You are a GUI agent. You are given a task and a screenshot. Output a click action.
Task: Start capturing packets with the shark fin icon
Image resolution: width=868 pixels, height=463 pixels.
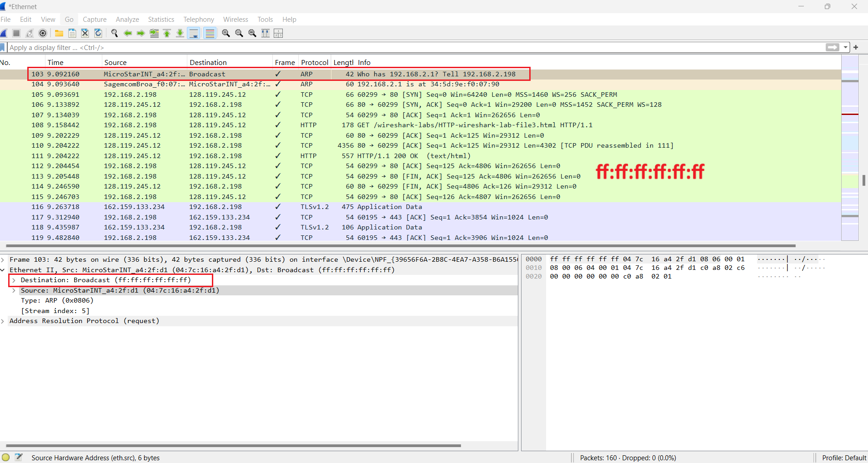point(4,33)
